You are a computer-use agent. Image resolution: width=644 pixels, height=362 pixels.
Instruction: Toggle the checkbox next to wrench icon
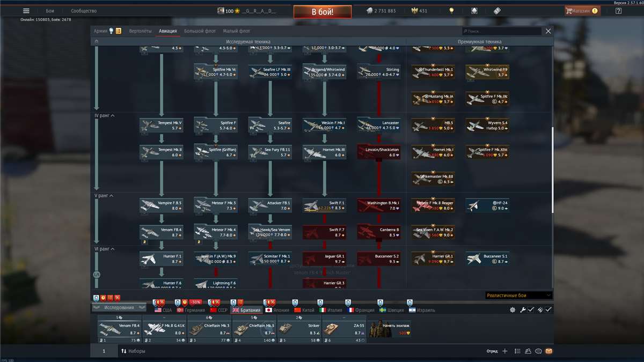pyautogui.click(x=531, y=310)
